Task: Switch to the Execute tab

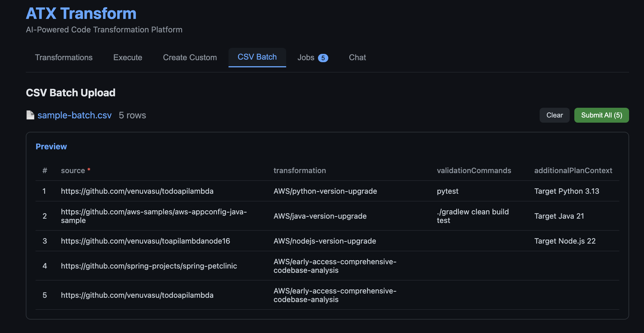Action: 128,57
